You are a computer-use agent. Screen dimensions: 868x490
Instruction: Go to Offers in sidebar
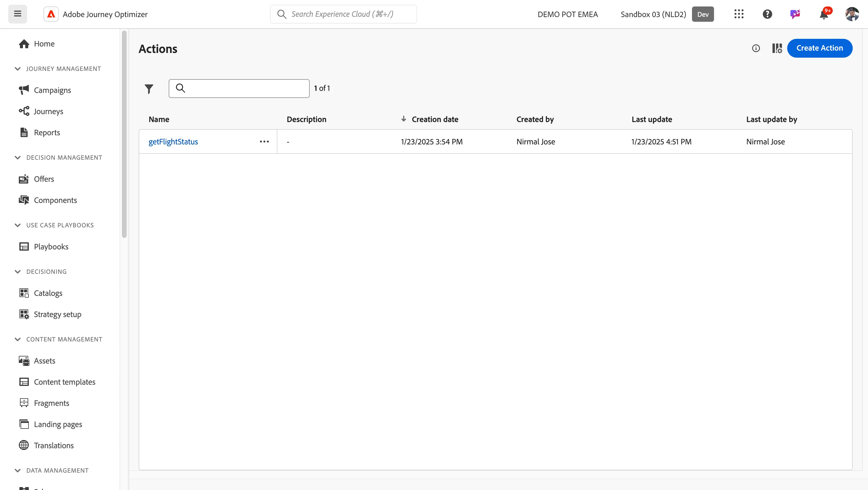click(x=44, y=179)
